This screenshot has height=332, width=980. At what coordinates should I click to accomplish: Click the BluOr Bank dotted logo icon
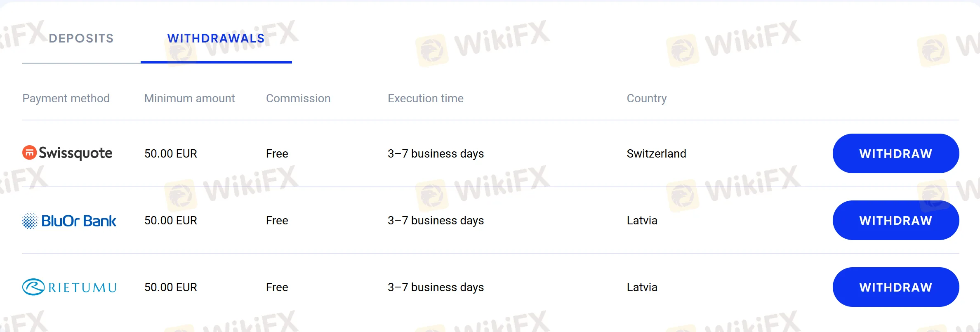pyautogui.click(x=30, y=221)
